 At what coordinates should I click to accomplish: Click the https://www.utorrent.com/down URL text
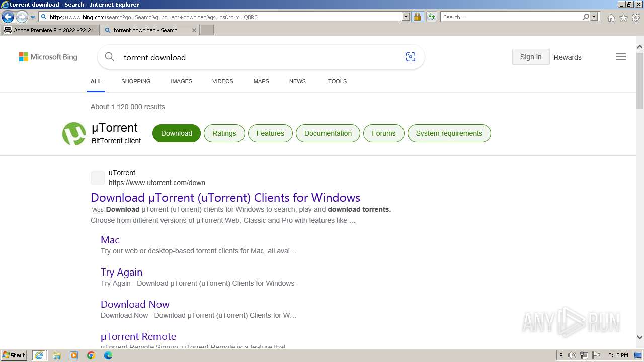point(157,183)
